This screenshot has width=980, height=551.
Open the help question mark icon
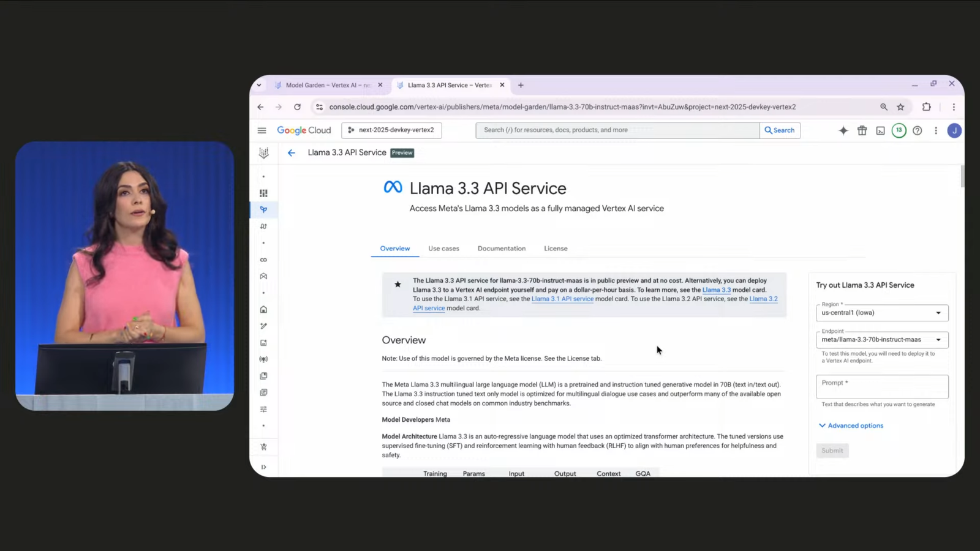[917, 130]
